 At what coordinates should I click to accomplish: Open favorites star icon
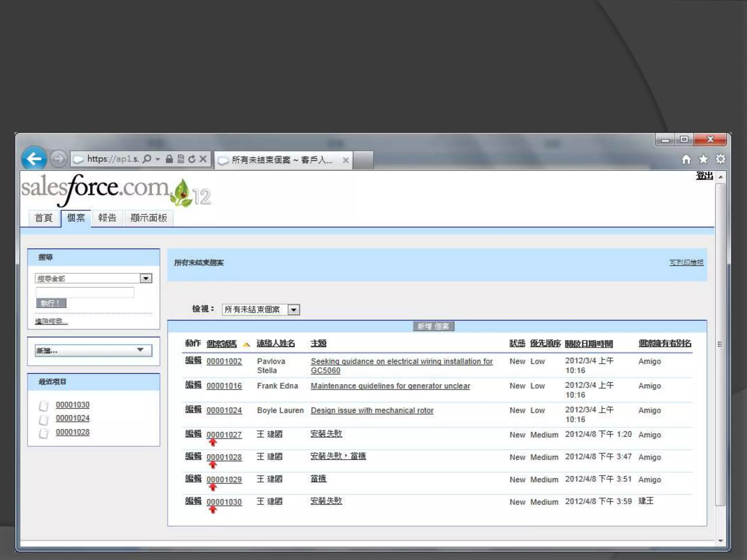pyautogui.click(x=703, y=159)
